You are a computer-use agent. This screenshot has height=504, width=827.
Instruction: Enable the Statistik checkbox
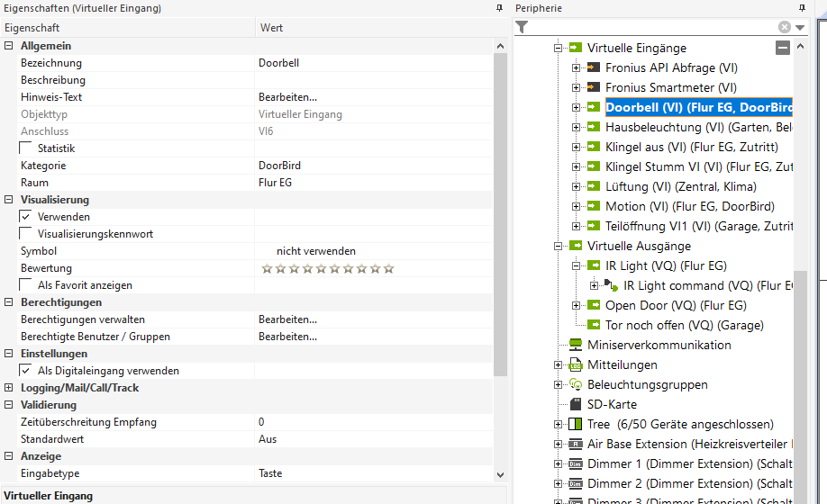click(x=26, y=148)
